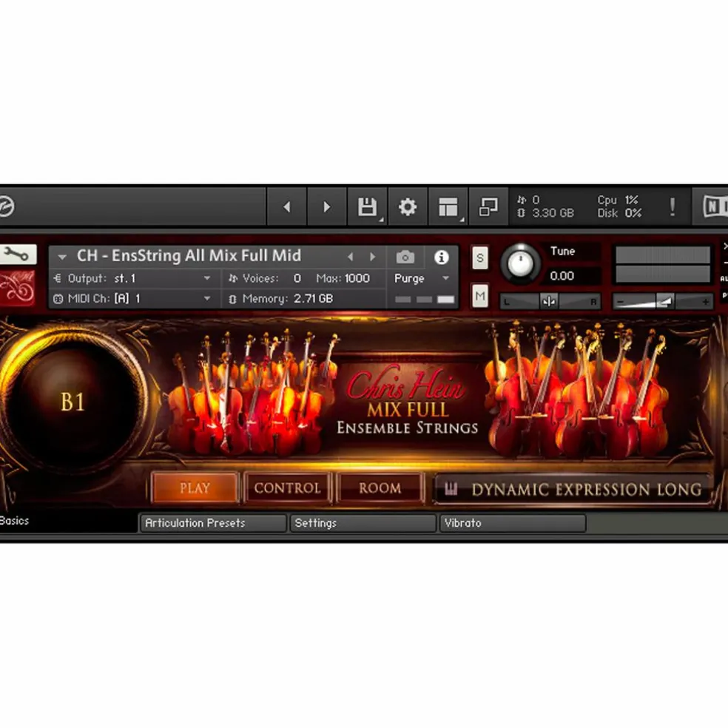Click the memory chip icon beside Memory 2.71 GB
The image size is (728, 728).
coord(232,299)
